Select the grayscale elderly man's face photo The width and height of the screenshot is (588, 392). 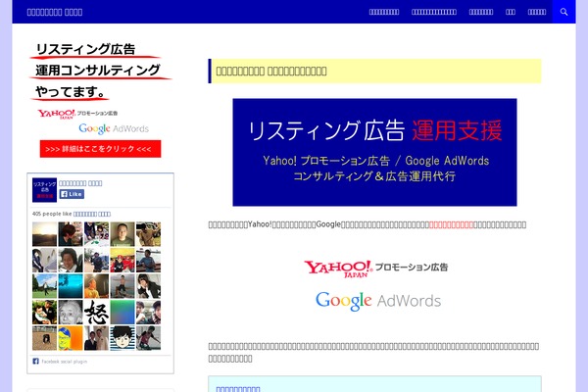(x=71, y=312)
